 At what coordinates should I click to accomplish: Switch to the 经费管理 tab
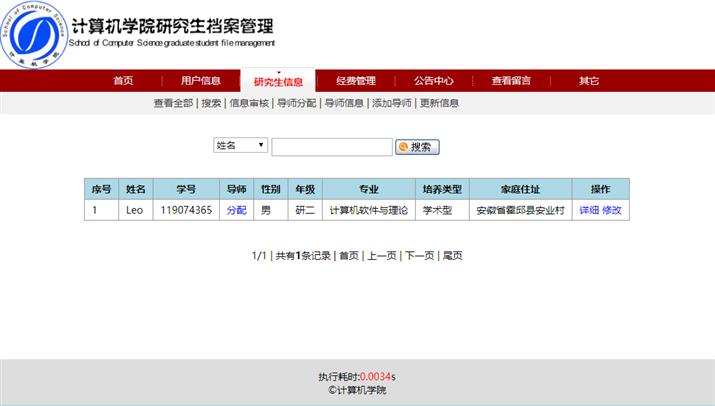[x=356, y=81]
